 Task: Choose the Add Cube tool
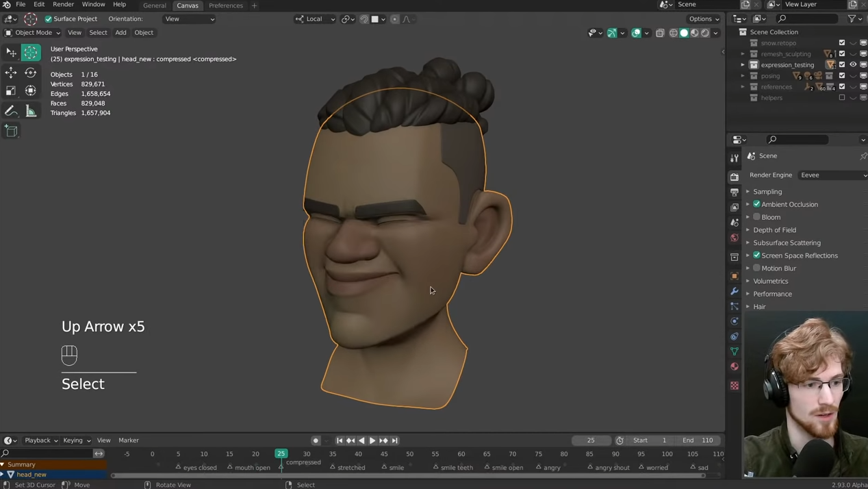(11, 131)
